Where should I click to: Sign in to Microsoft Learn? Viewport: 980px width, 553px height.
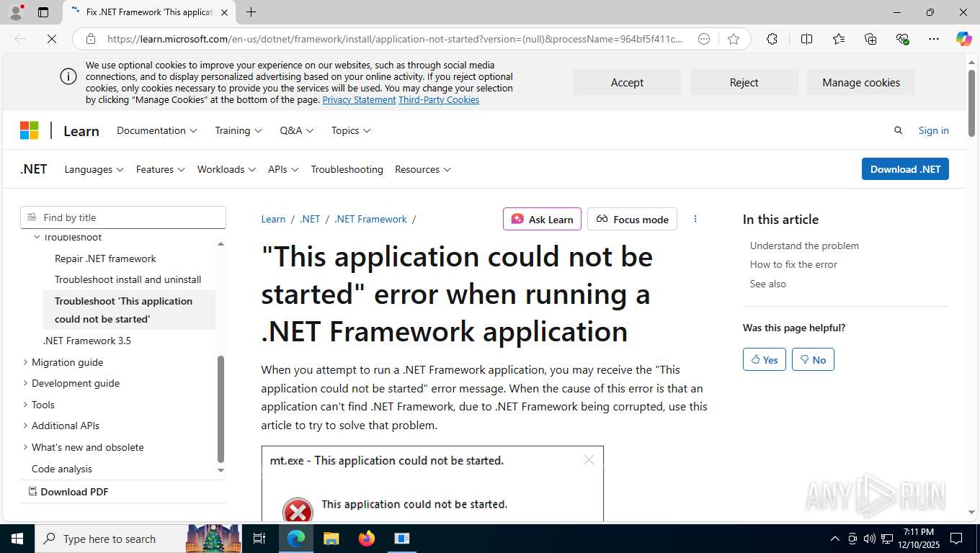click(933, 130)
